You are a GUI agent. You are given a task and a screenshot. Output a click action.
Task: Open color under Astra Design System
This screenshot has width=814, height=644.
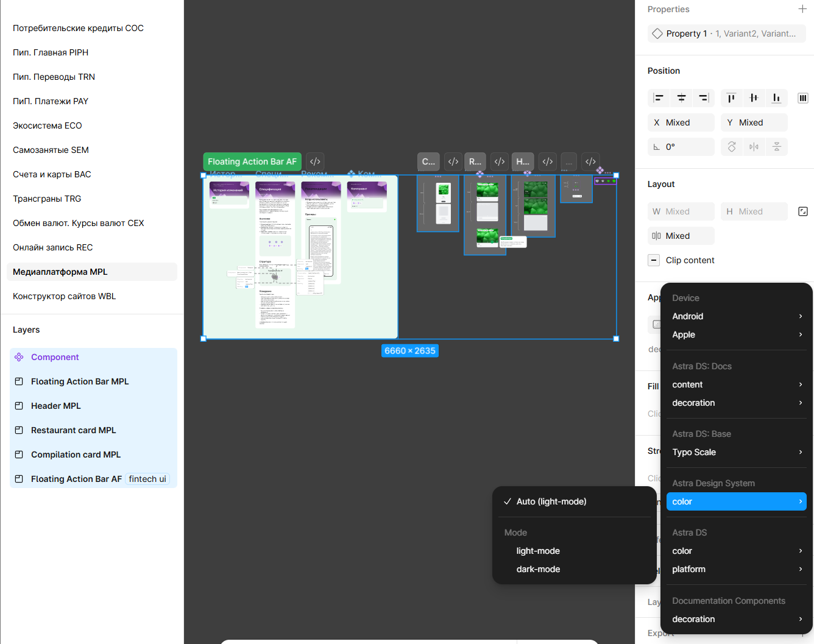click(737, 501)
